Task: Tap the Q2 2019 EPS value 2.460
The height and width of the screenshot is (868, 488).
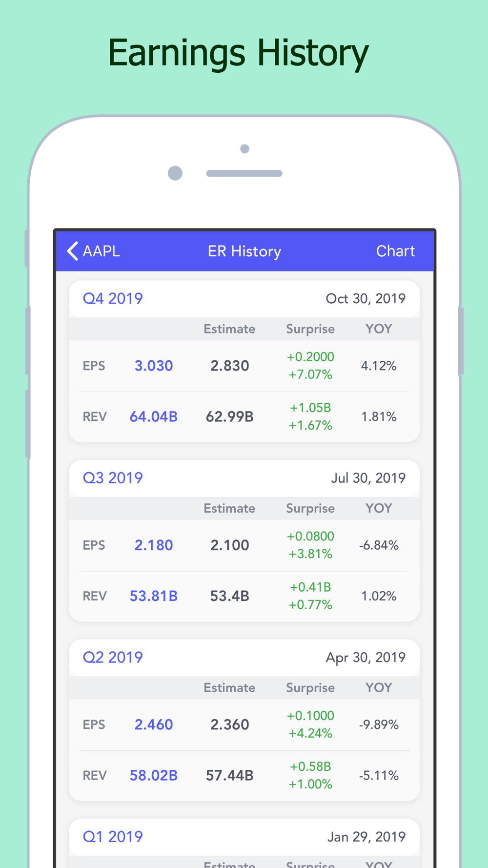Action: click(x=154, y=724)
